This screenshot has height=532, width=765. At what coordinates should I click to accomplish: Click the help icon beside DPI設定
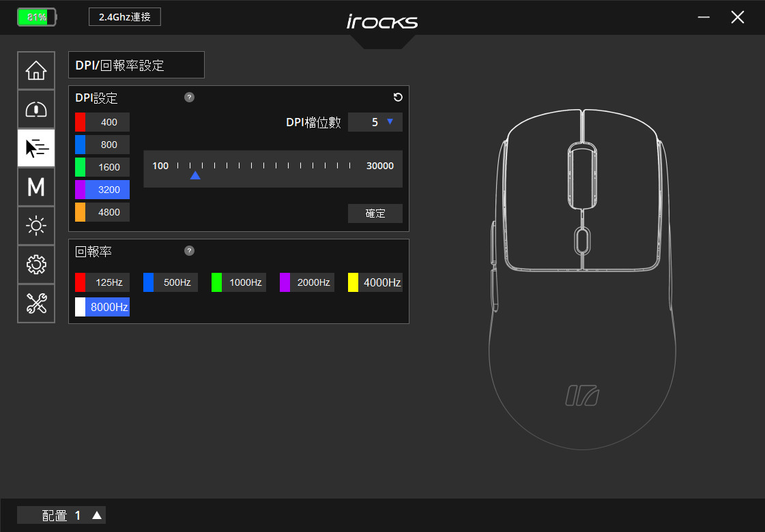click(189, 97)
